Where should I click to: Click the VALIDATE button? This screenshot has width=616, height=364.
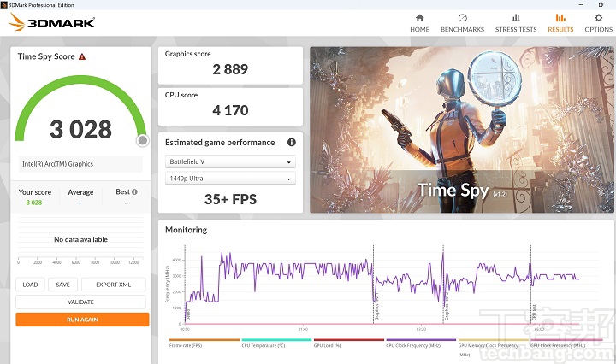coord(80,302)
